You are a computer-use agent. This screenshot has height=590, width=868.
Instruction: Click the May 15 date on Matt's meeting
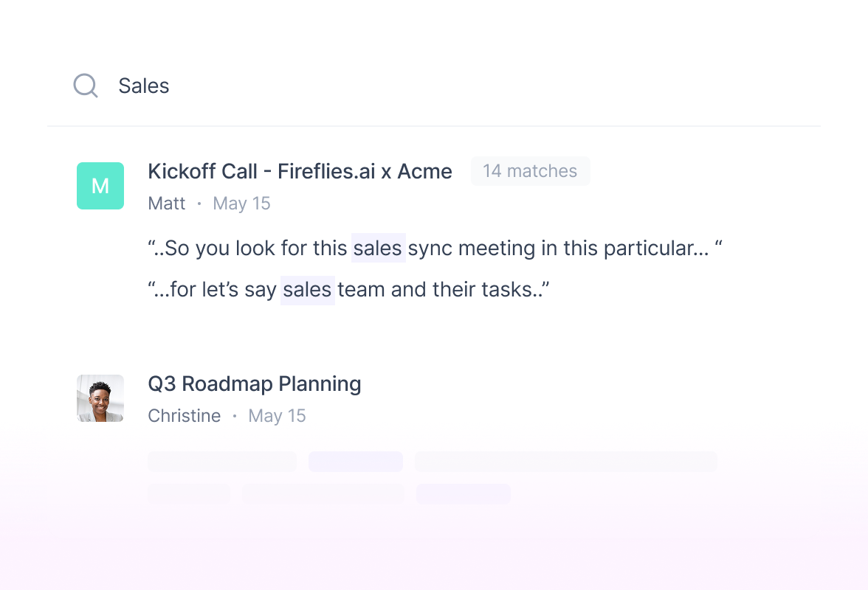[x=241, y=204]
